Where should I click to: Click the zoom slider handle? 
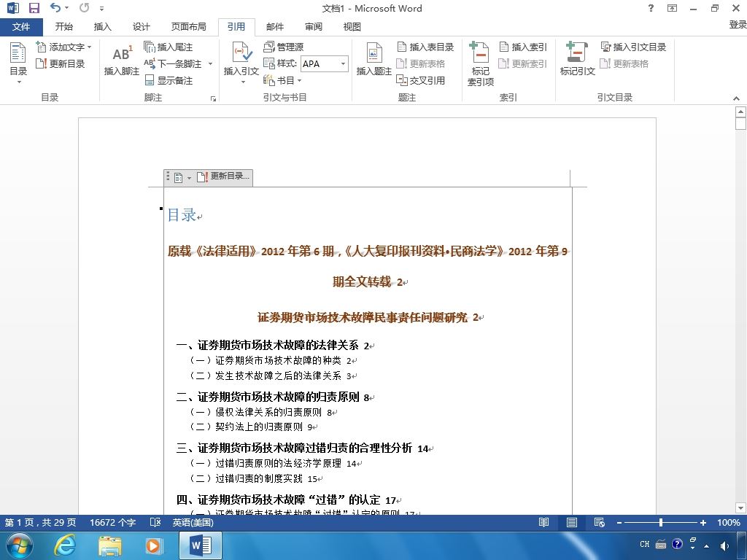coord(661,522)
